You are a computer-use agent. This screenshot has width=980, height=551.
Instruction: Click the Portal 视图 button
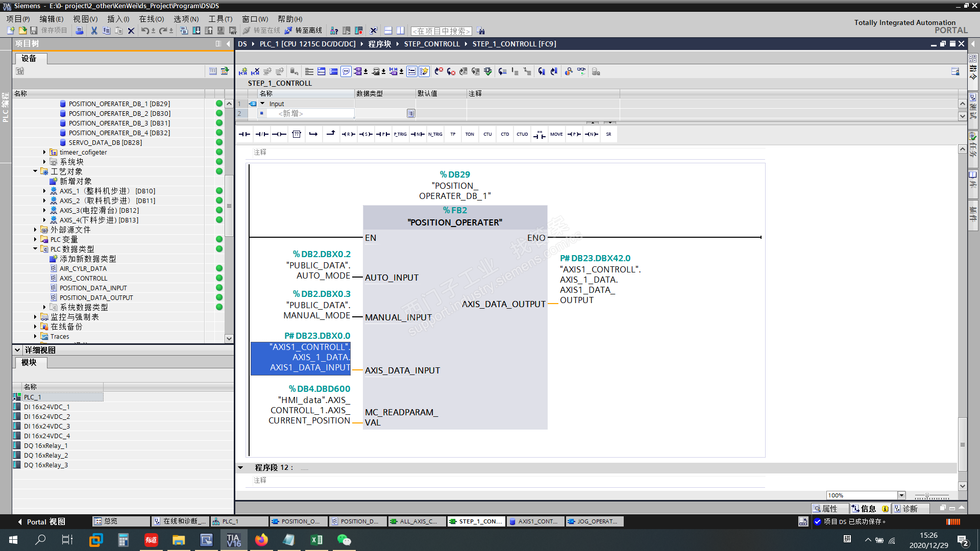(42, 521)
